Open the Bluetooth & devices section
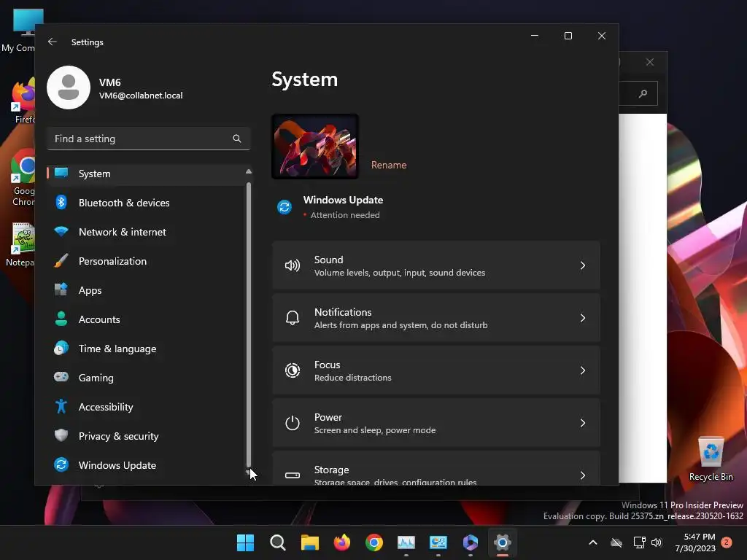The image size is (747, 560). [149, 203]
